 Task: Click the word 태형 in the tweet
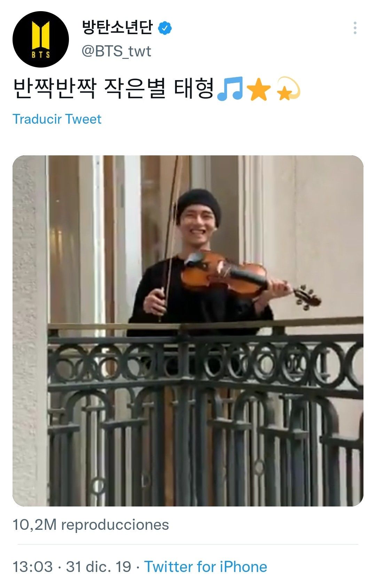point(194,88)
